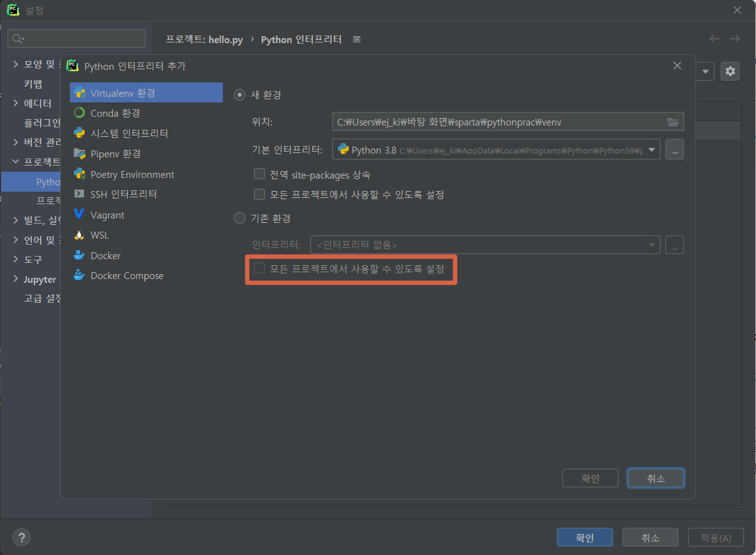Click ... button next to 인터프리터 없음 field

coord(674,245)
